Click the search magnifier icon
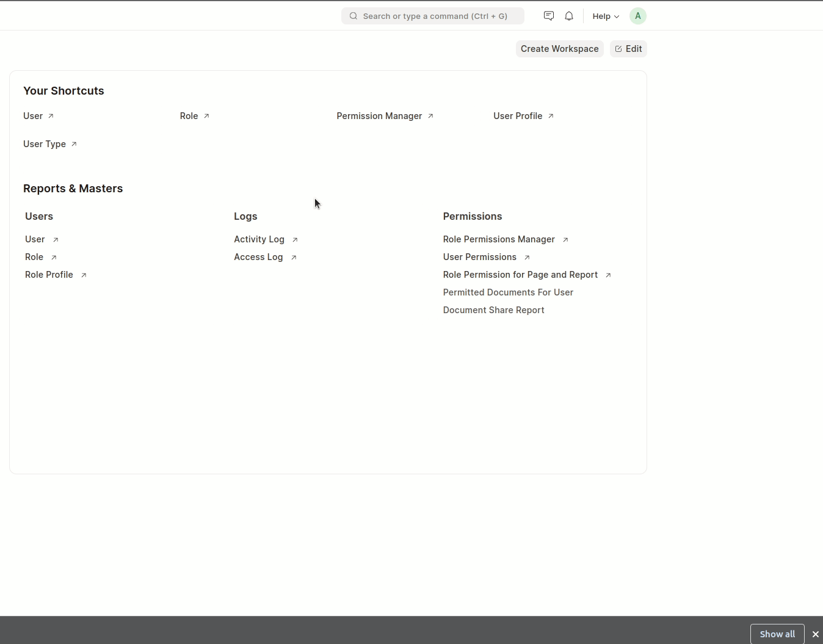 [x=353, y=16]
